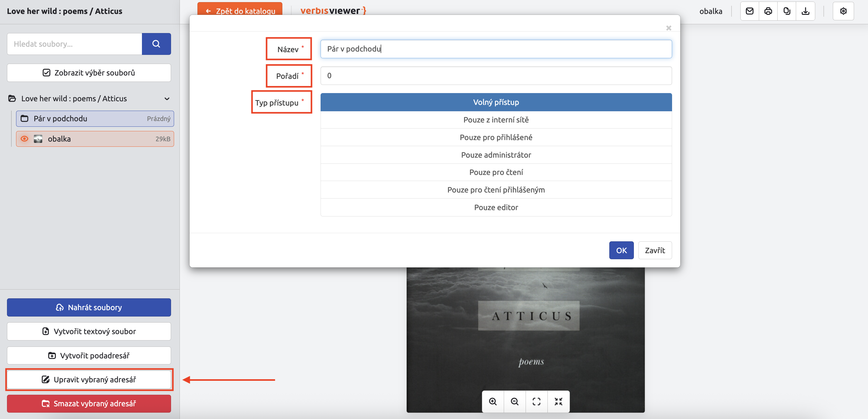Open the settings gear icon
The image size is (868, 419).
[x=843, y=11]
